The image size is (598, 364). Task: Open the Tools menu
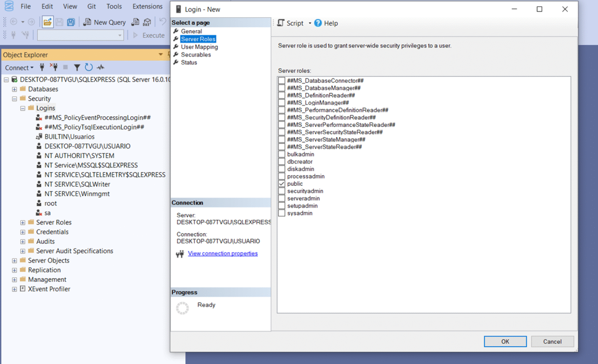click(x=114, y=7)
